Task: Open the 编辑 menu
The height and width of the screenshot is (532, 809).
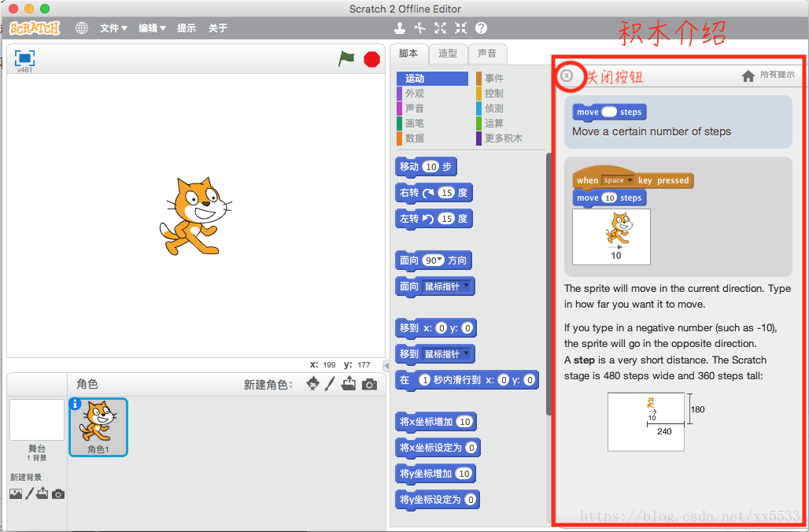Action: click(x=152, y=28)
